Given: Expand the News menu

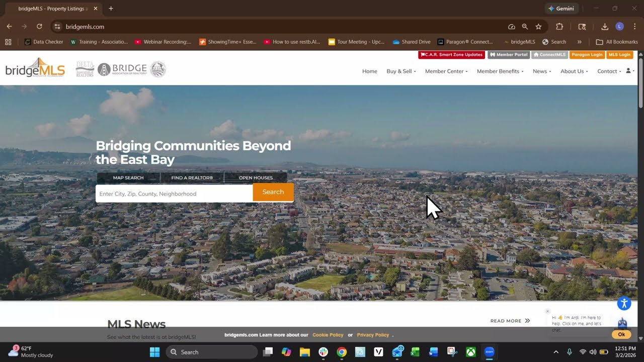Looking at the screenshot, I should (542, 71).
